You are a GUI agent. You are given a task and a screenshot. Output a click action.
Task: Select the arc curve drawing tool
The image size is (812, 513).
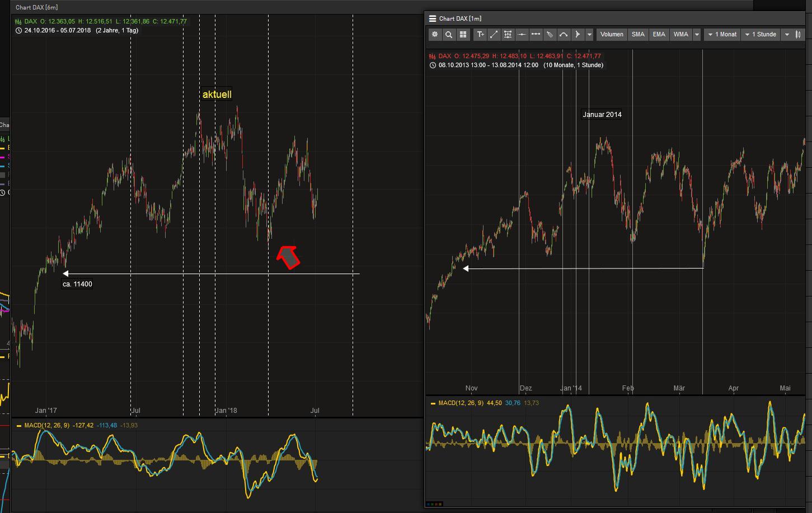tap(564, 35)
